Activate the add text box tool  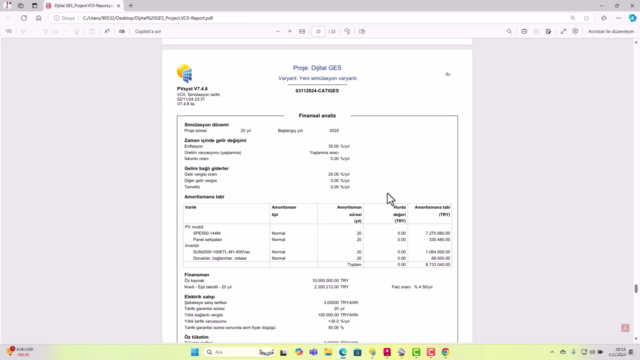point(92,31)
